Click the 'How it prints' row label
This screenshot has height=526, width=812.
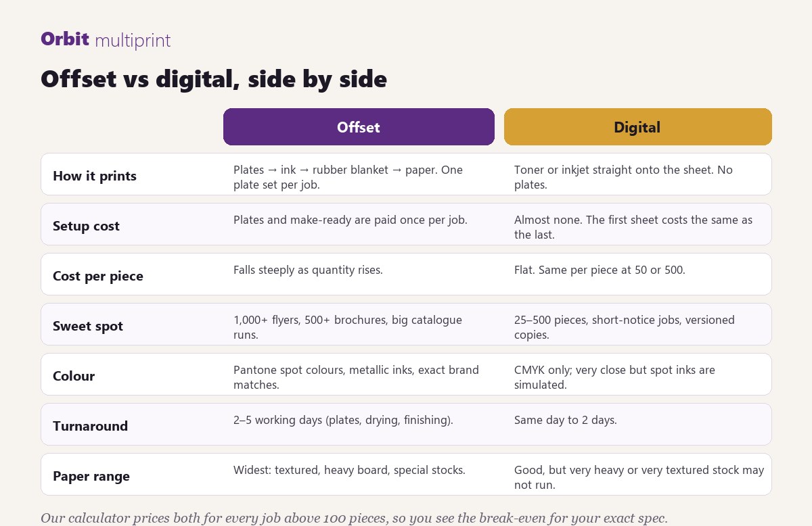[x=95, y=176]
